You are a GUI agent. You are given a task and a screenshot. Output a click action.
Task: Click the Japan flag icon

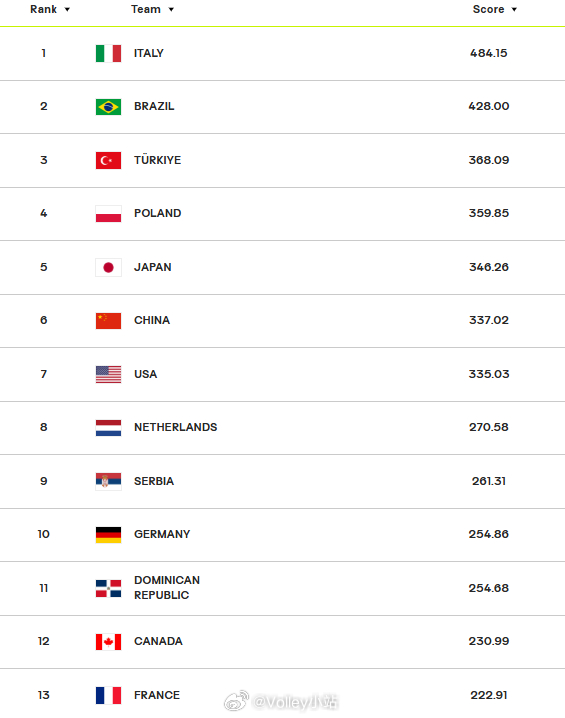(x=109, y=267)
